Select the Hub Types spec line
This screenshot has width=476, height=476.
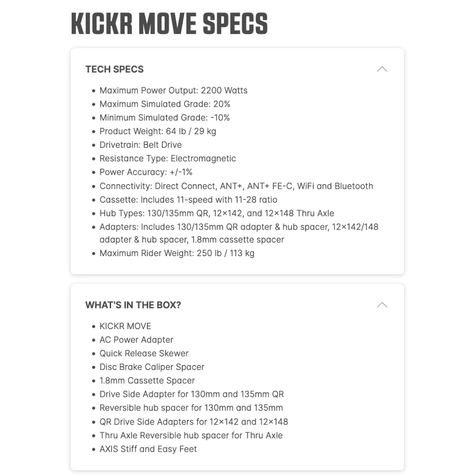(217, 213)
